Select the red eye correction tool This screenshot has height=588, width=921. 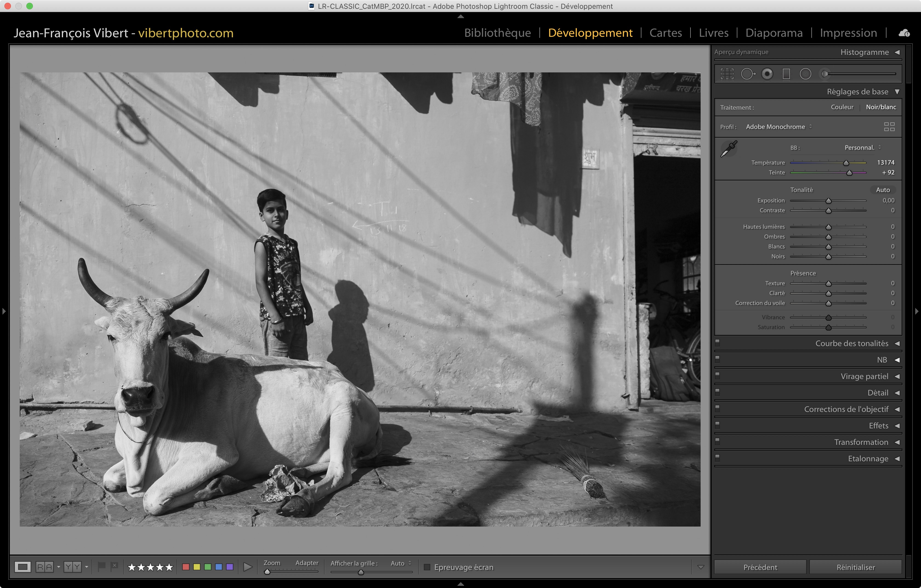767,74
